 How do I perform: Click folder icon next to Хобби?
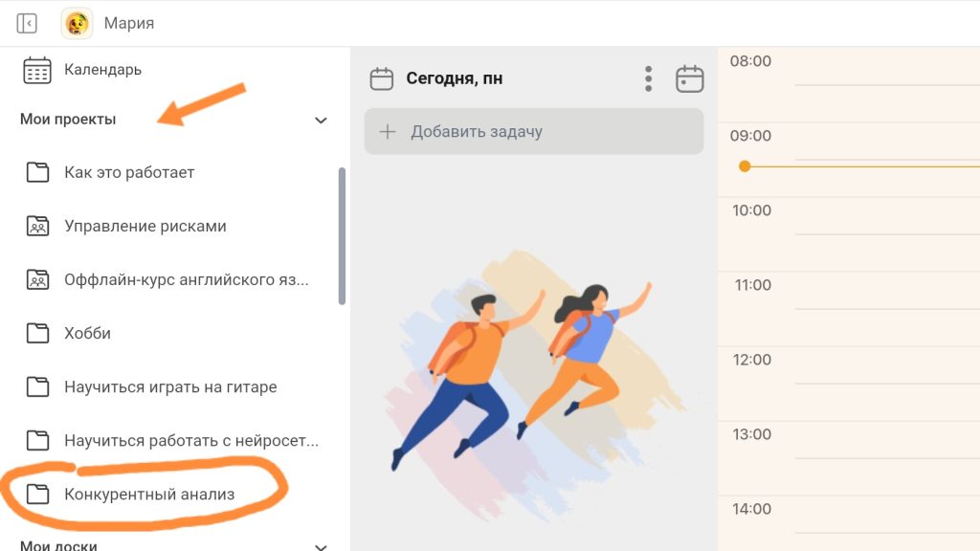click(37, 333)
